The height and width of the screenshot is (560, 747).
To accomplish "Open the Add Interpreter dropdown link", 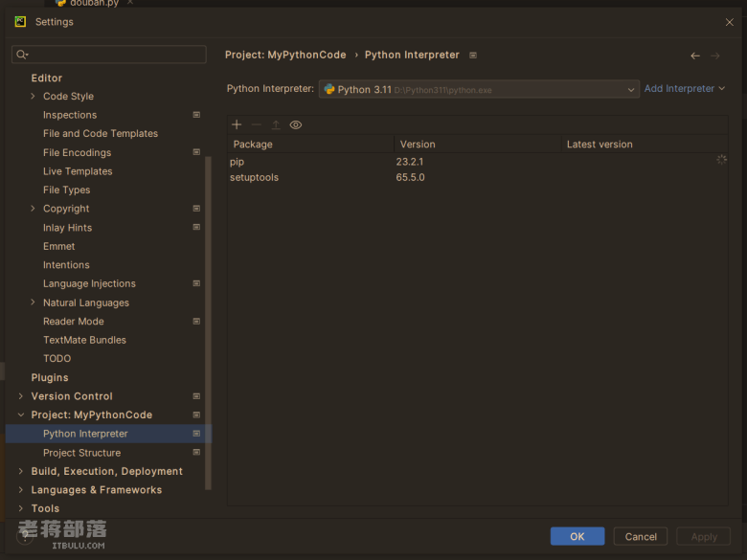I will pos(684,89).
